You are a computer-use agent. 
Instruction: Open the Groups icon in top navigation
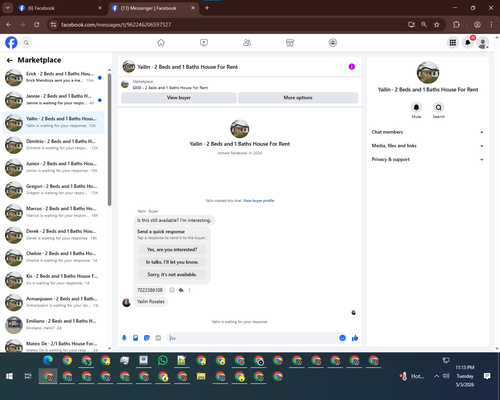[333, 43]
